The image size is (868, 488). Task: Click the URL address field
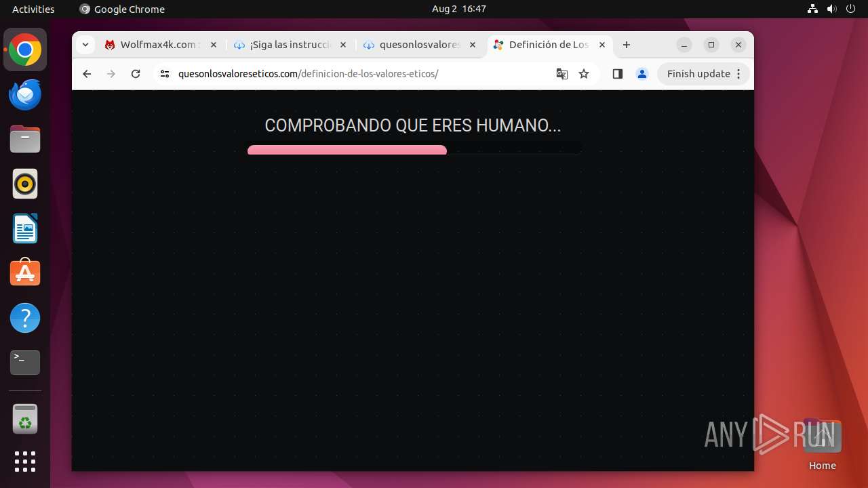tap(363, 74)
